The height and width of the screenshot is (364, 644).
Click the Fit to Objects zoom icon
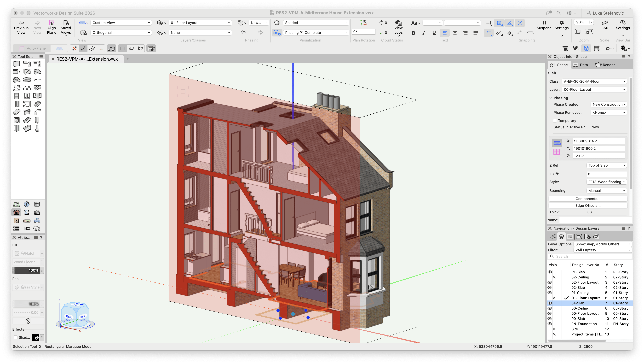579,32
